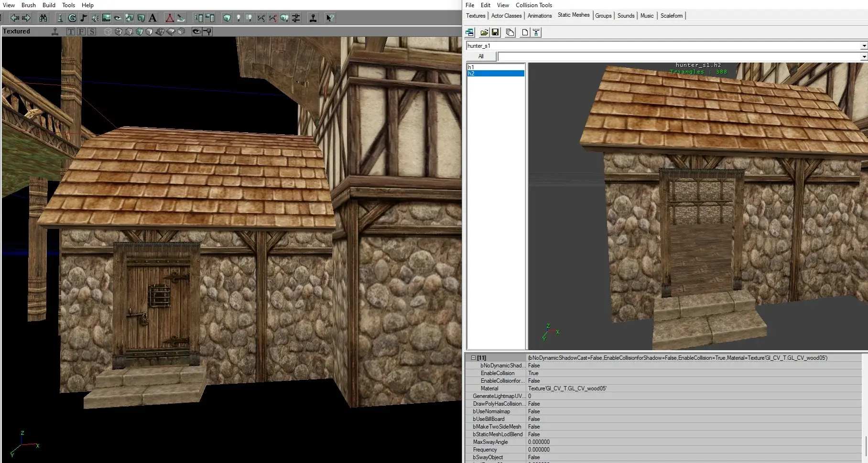The image size is (868, 463).
Task: Toggle realtime preview joystick in viewport bar
Action: coord(55,32)
